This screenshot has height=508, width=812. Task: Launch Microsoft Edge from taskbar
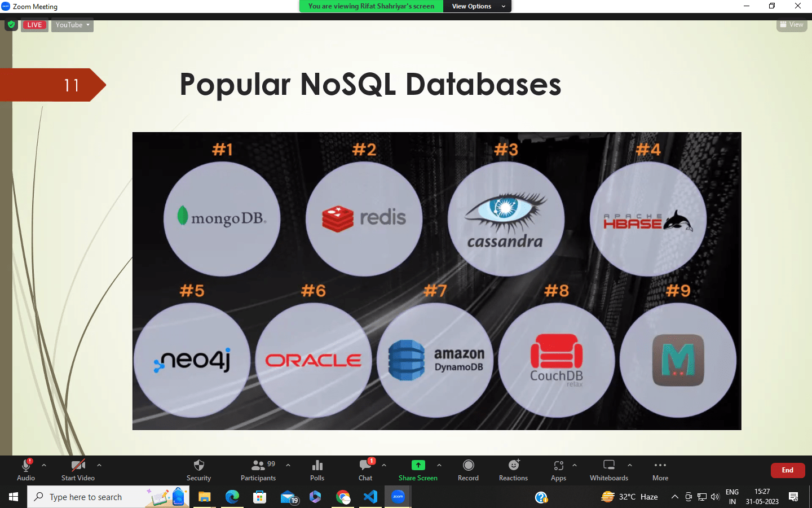pos(232,497)
